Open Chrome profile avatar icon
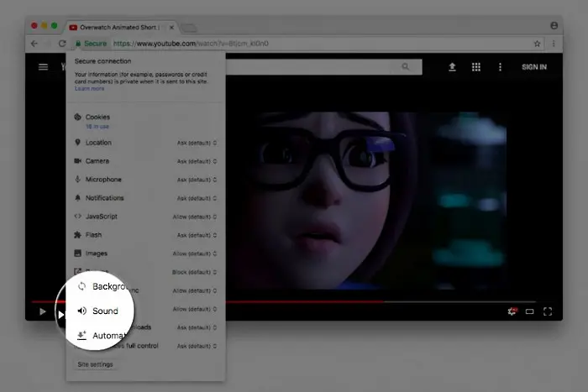This screenshot has width=588, height=392. click(554, 25)
